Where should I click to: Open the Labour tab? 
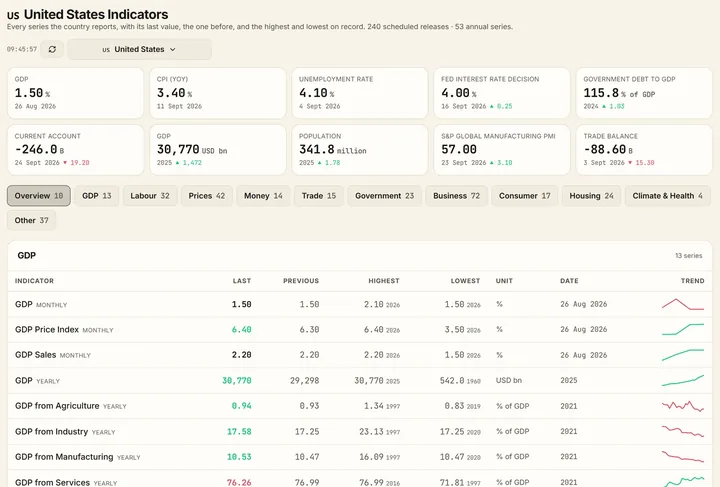[150, 196]
